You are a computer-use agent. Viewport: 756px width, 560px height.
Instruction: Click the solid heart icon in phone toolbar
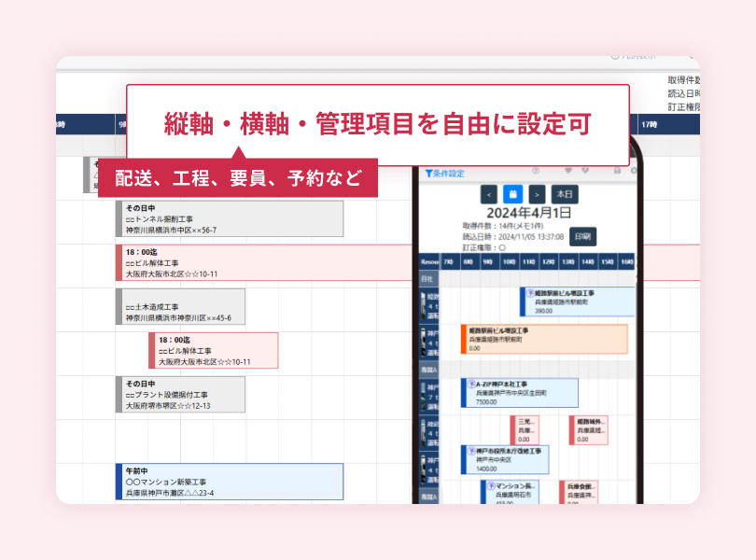coord(568,172)
